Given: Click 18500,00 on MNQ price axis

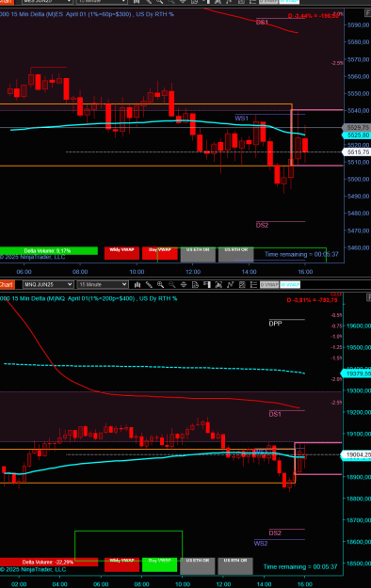Looking at the screenshot, I should point(359,564).
